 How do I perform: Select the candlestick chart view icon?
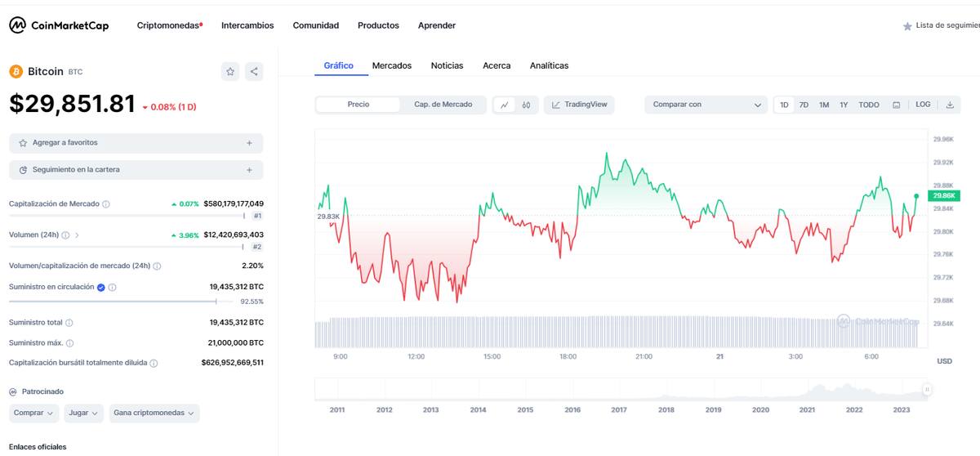tap(527, 105)
